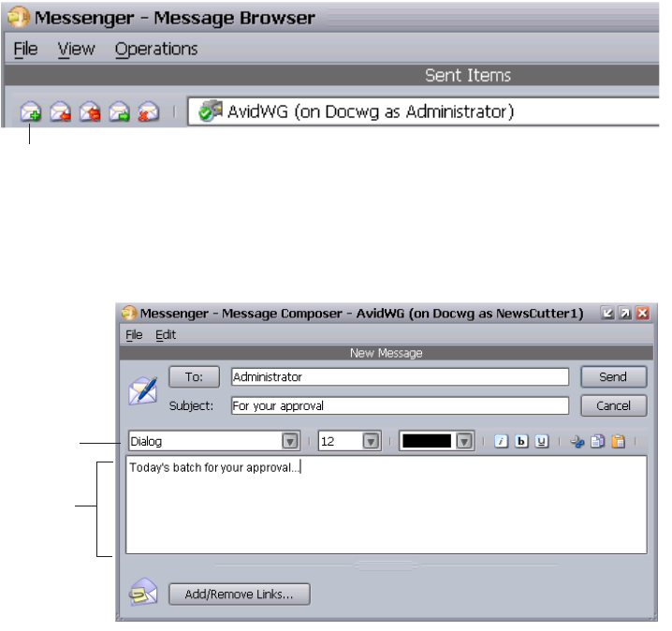672x631 pixels.
Task: Open the Dialog font family dropdown
Action: (290, 441)
